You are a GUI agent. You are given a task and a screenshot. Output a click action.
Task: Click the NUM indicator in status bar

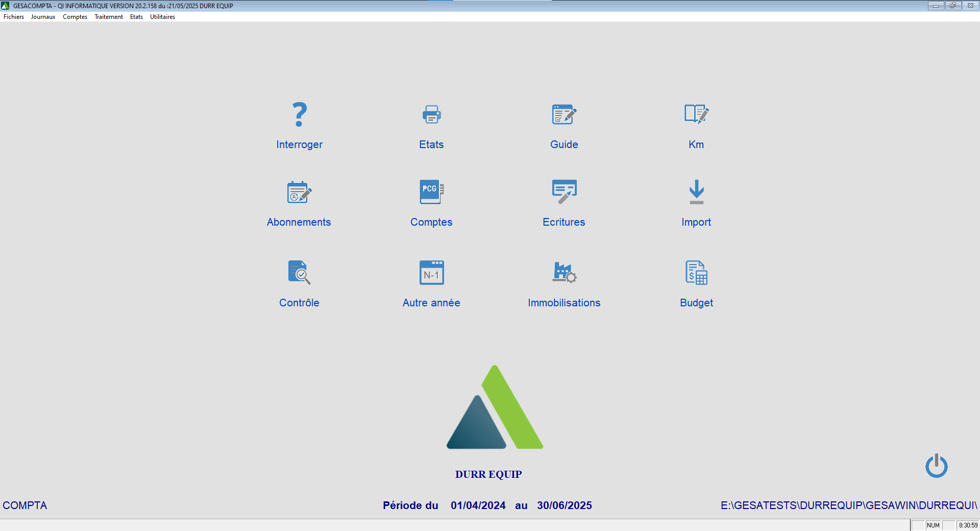pyautogui.click(x=933, y=525)
